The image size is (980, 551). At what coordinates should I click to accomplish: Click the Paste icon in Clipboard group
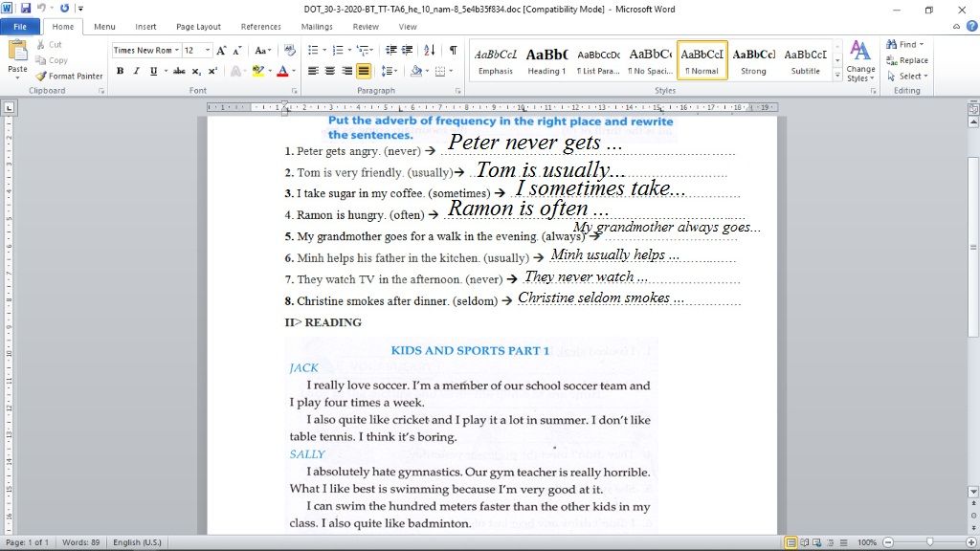[17, 52]
